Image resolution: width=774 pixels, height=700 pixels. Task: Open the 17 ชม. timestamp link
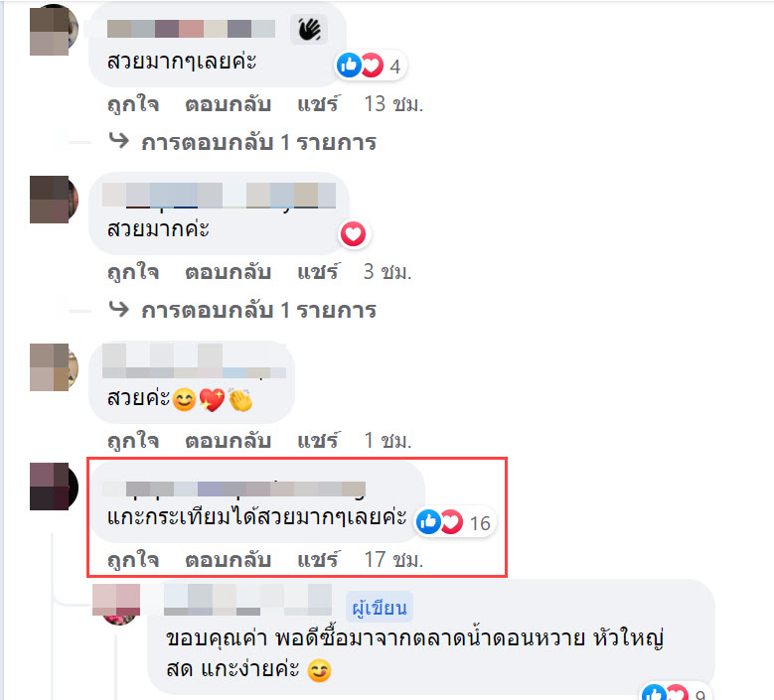pos(393,560)
